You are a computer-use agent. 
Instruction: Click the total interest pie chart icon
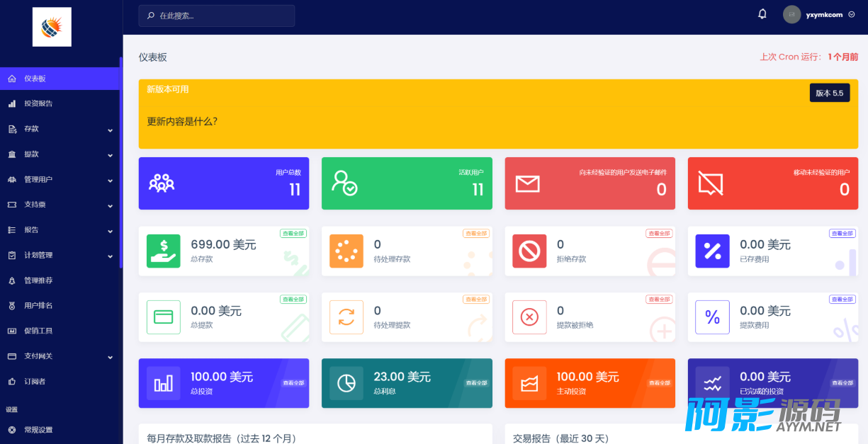pyautogui.click(x=346, y=383)
